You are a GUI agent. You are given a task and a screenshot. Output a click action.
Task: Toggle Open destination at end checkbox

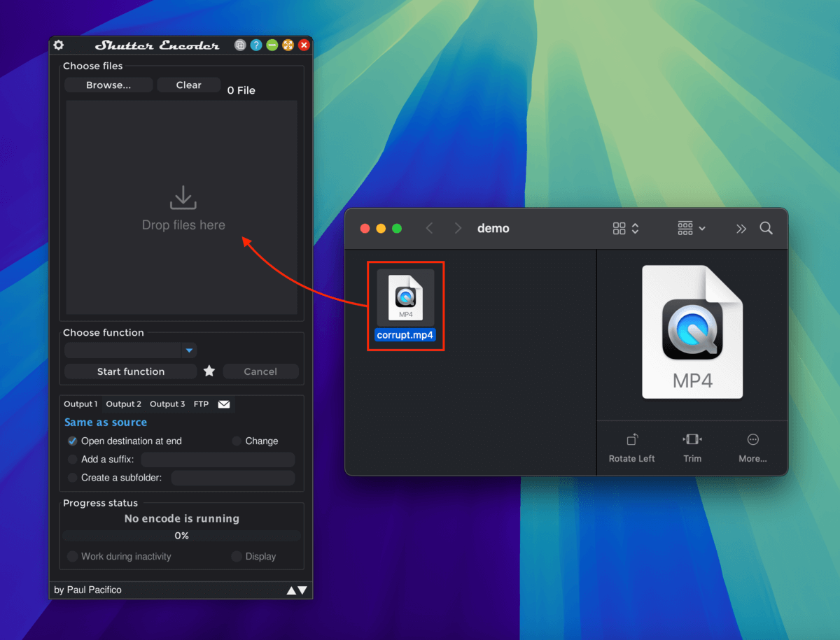coord(73,441)
